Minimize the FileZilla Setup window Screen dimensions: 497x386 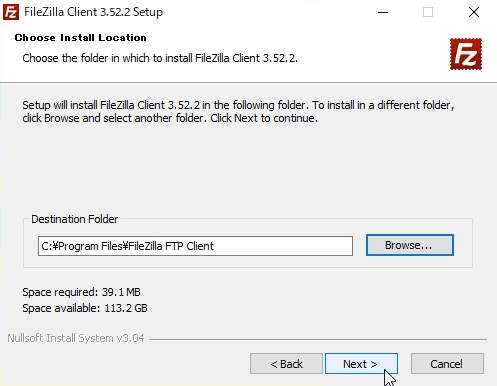[x=383, y=12]
